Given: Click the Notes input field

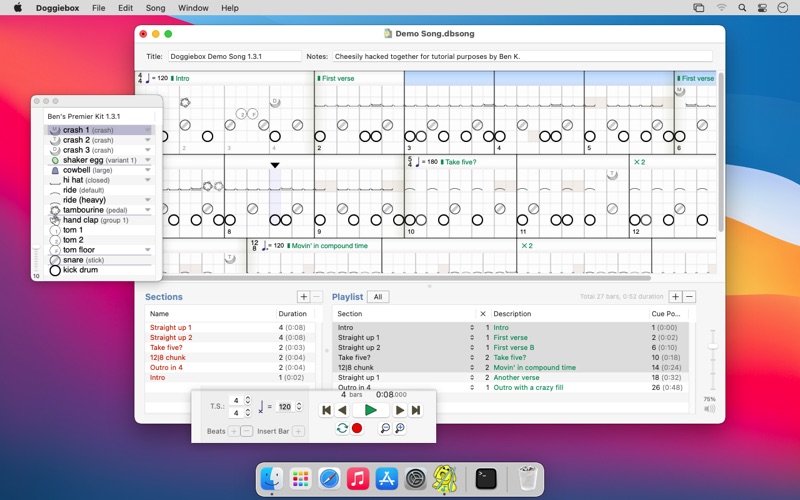Looking at the screenshot, I should point(522,57).
